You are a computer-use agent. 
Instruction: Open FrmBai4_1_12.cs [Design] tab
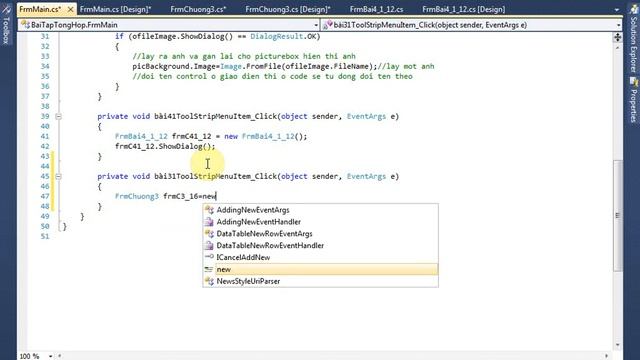click(463, 9)
